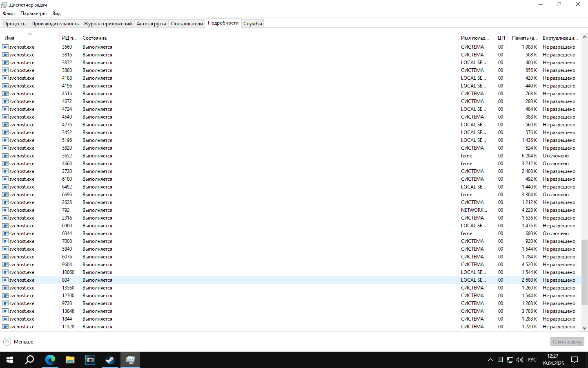Show hidden tray icons chevron
This screenshot has width=588, height=368.
pyautogui.click(x=490, y=360)
